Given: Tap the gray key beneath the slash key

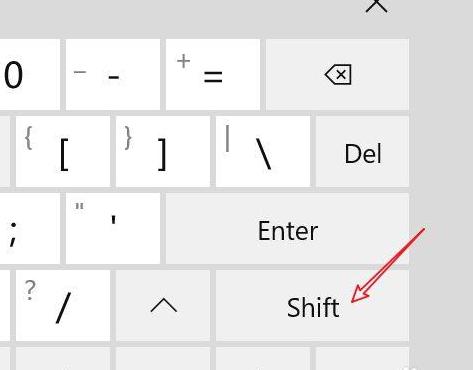Looking at the screenshot, I should pyautogui.click(x=63, y=359).
